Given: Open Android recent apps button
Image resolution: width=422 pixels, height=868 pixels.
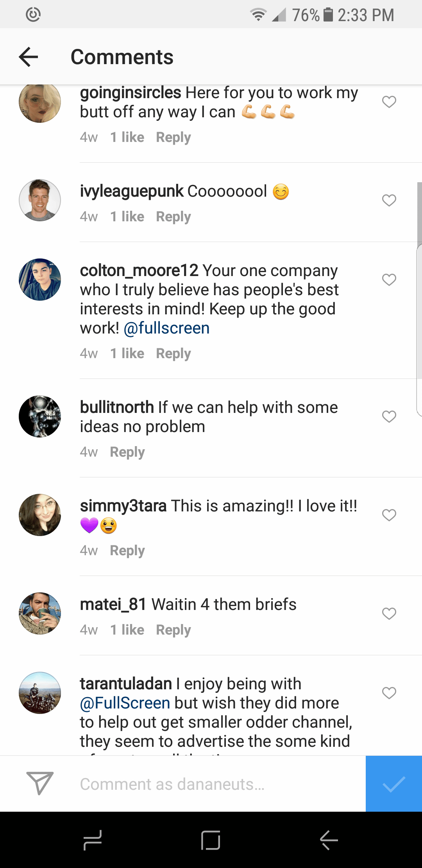Looking at the screenshot, I should (93, 840).
